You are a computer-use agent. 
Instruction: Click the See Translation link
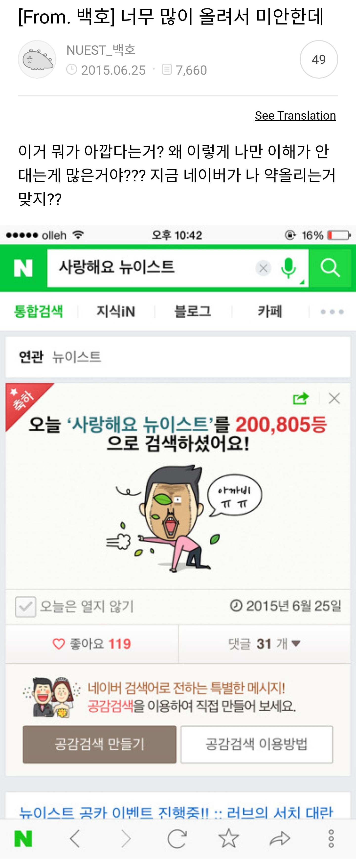tap(295, 116)
